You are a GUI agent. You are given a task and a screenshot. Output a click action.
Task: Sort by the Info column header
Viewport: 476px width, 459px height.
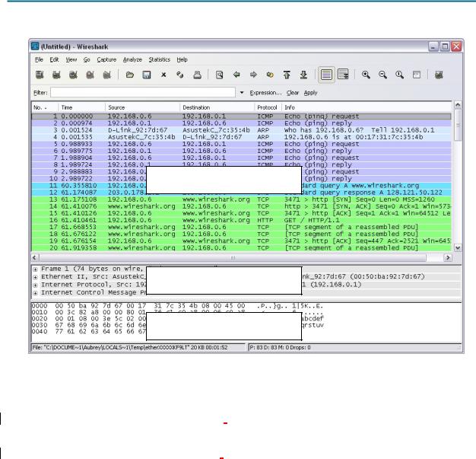click(x=367, y=107)
